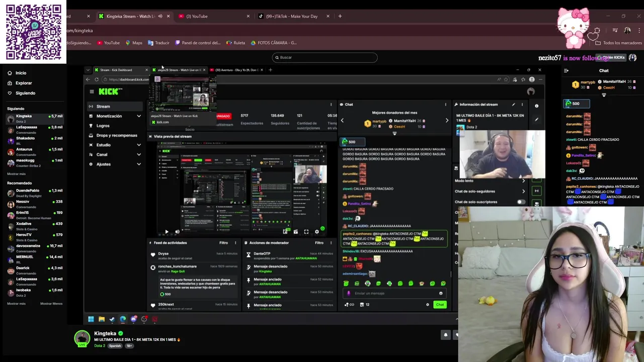Open chat settings gear beside Chat button
This screenshot has width=644, height=362.
[x=428, y=305]
